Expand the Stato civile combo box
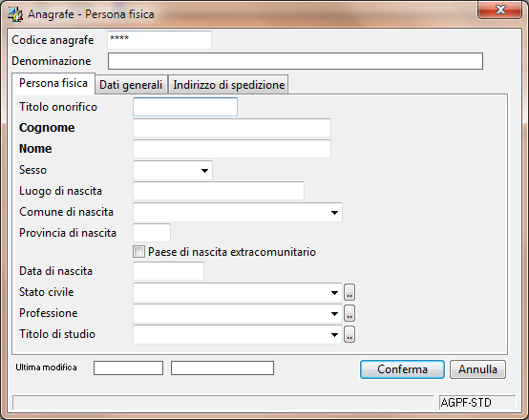529x420 pixels. coord(334,292)
